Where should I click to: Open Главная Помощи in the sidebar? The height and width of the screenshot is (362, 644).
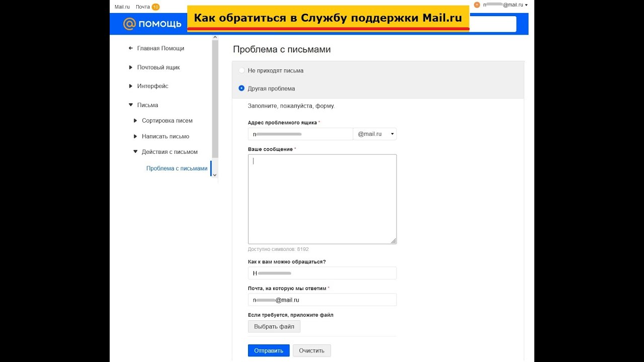[160, 48]
